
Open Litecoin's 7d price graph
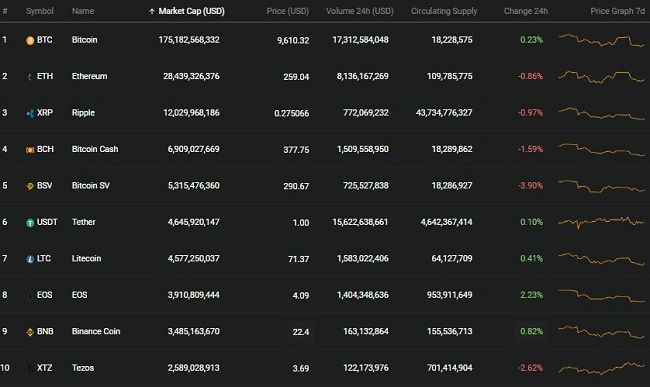click(601, 259)
